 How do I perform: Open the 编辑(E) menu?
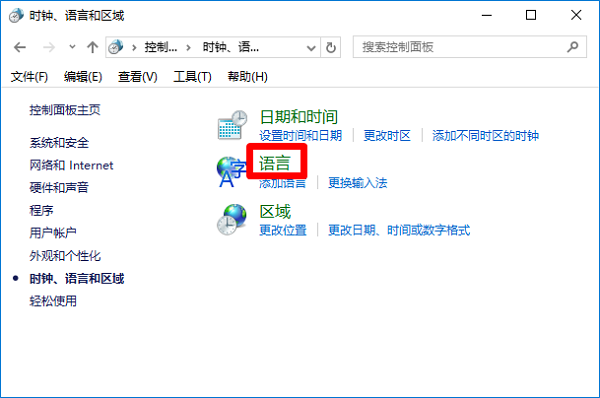point(83,77)
